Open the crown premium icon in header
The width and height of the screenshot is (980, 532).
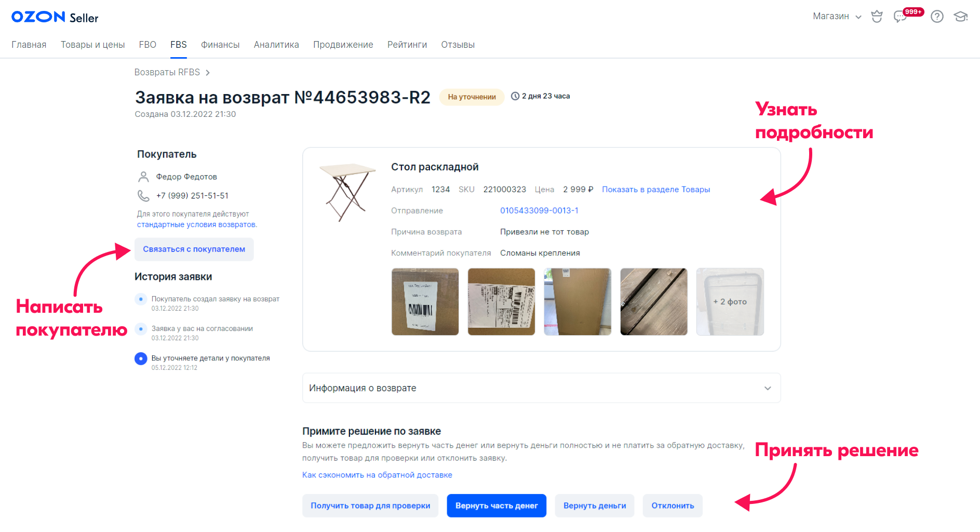(877, 17)
